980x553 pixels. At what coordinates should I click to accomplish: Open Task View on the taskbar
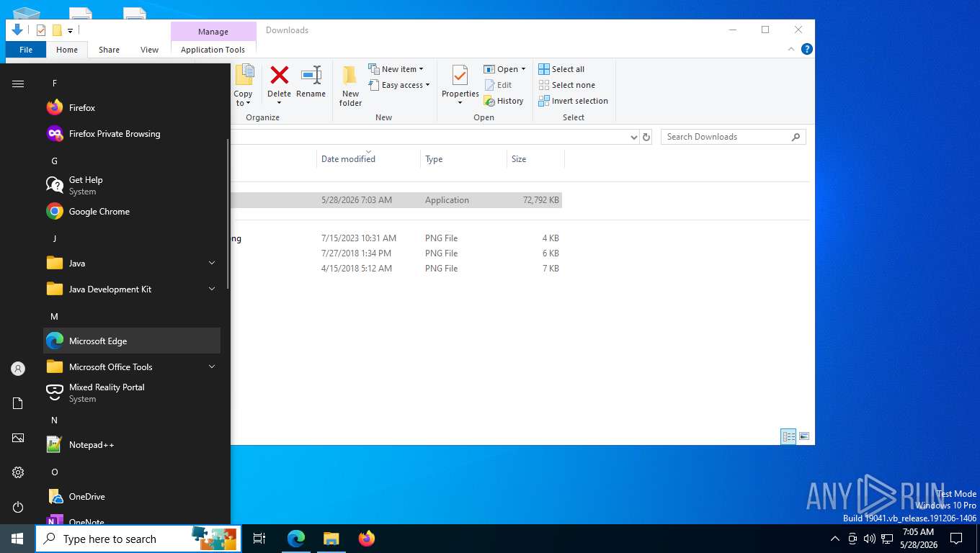click(x=259, y=539)
